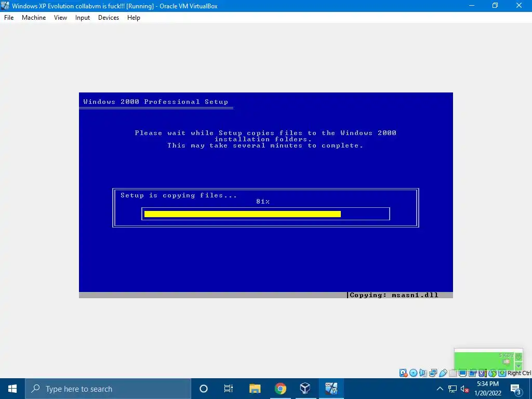Click the 81% progress text
This screenshot has width=532, height=399.
point(263,202)
